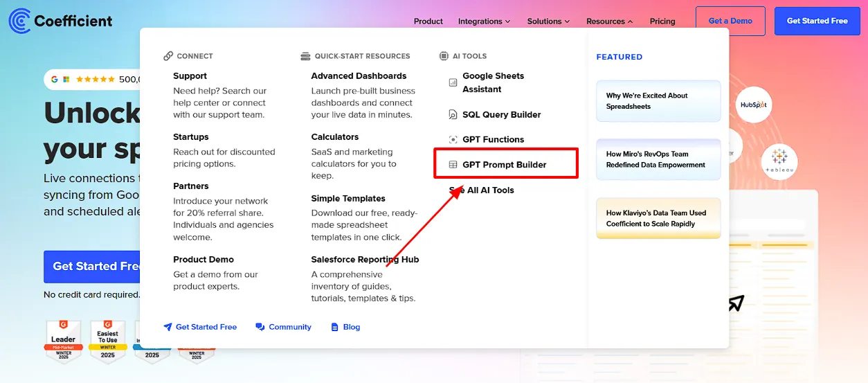The image size is (868, 383).
Task: Collapse the Resources dropdown menu
Action: click(609, 21)
